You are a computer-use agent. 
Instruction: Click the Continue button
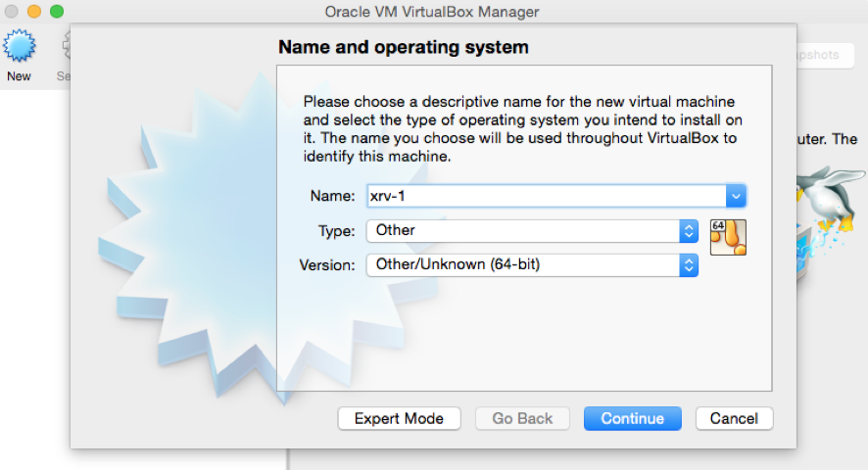632,418
